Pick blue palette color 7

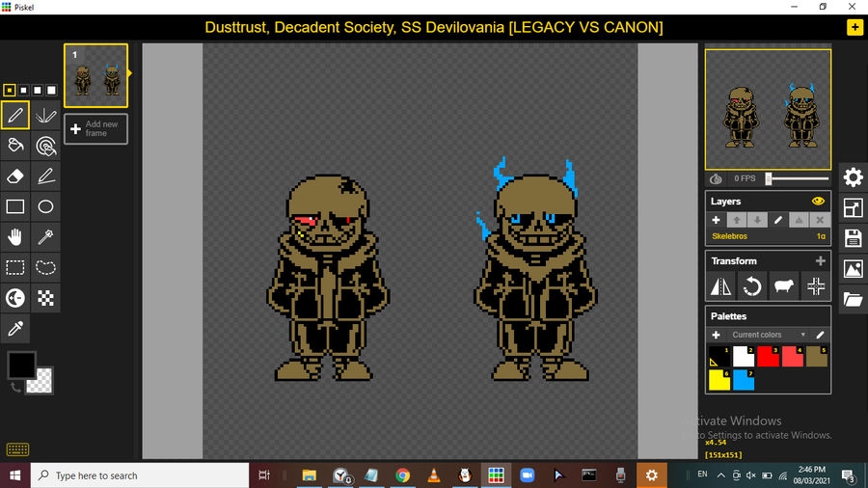(x=744, y=380)
